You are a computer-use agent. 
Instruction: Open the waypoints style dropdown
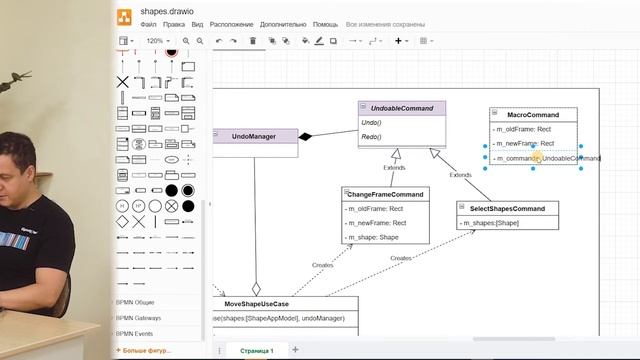click(x=375, y=41)
